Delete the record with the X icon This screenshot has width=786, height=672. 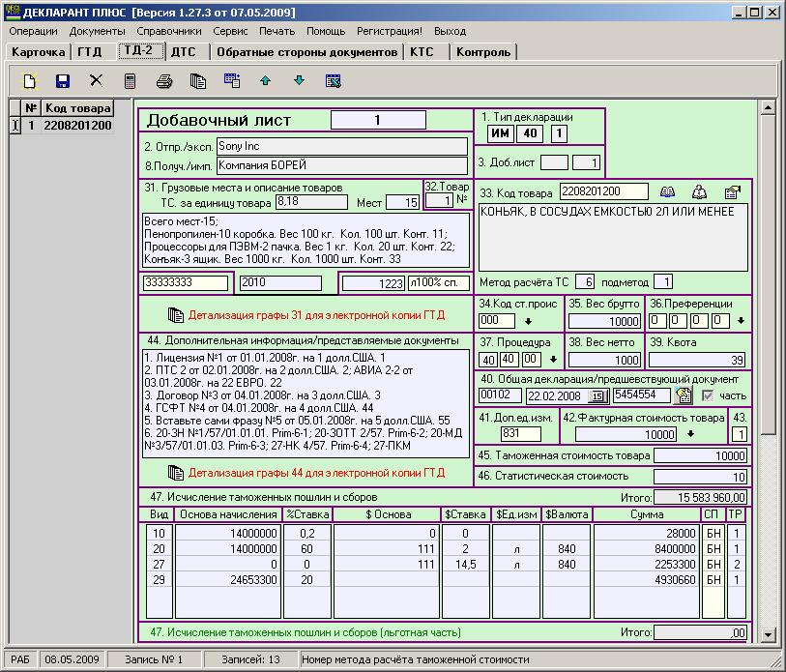point(96,81)
